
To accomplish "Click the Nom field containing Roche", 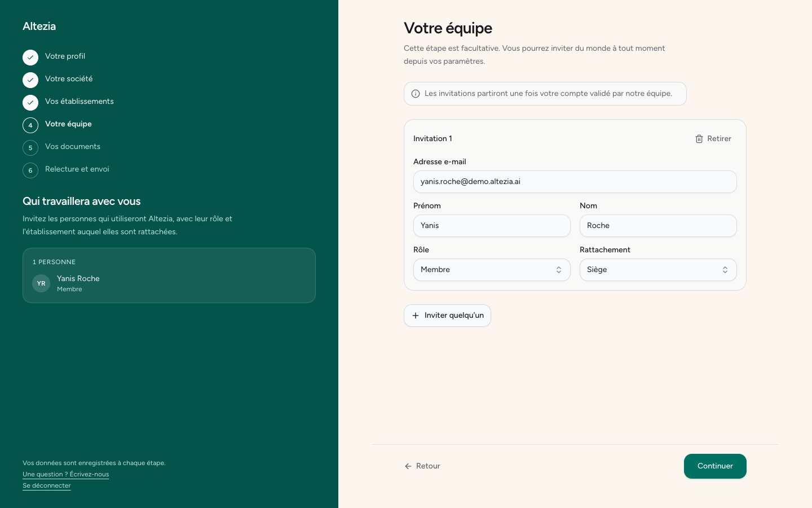I will (658, 226).
